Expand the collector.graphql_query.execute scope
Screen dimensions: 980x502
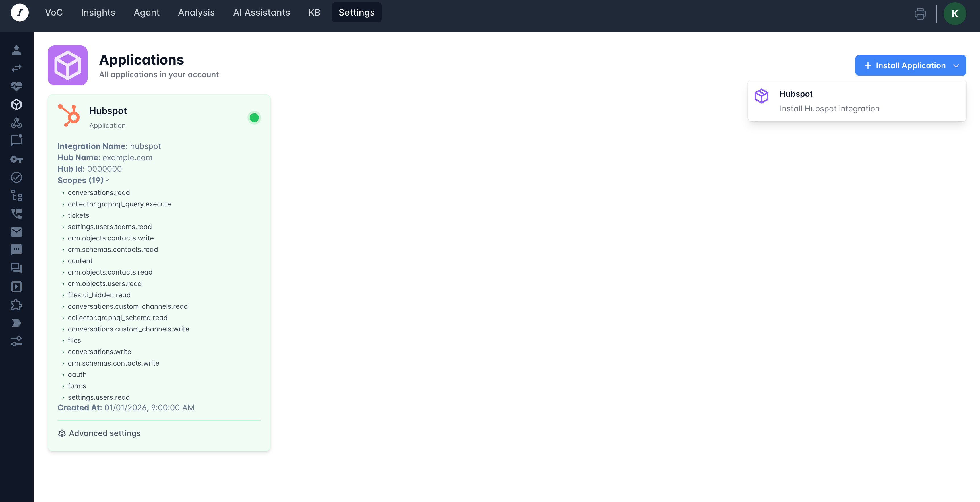(x=116, y=204)
